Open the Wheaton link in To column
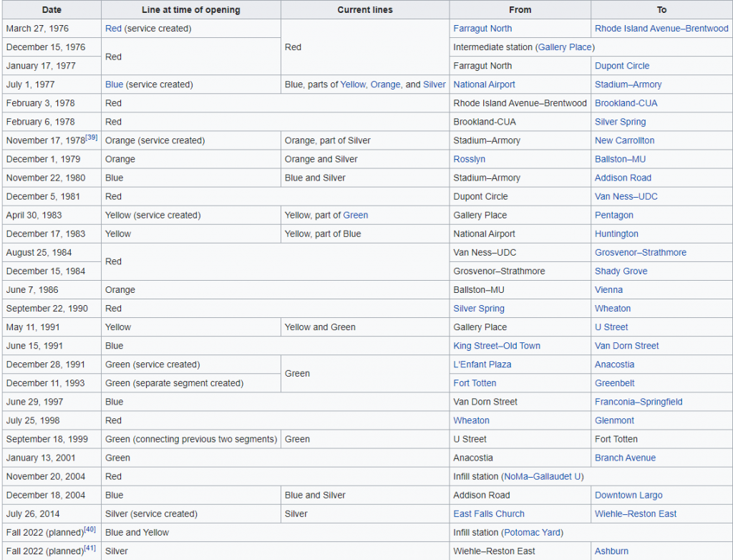This screenshot has width=733, height=560. (x=613, y=309)
